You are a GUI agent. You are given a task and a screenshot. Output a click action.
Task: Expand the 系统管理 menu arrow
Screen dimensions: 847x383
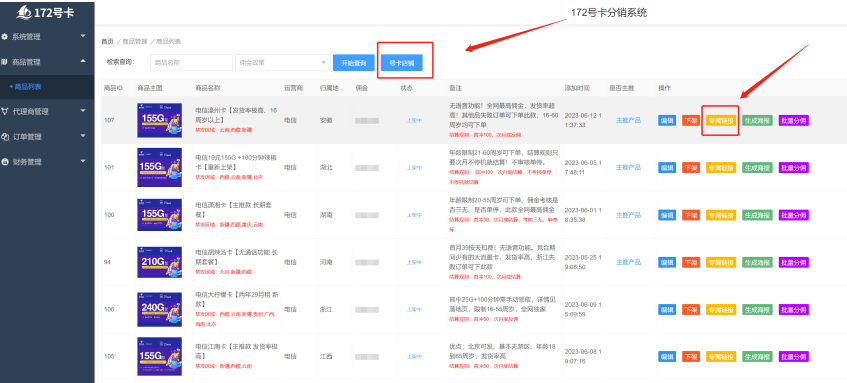click(83, 36)
